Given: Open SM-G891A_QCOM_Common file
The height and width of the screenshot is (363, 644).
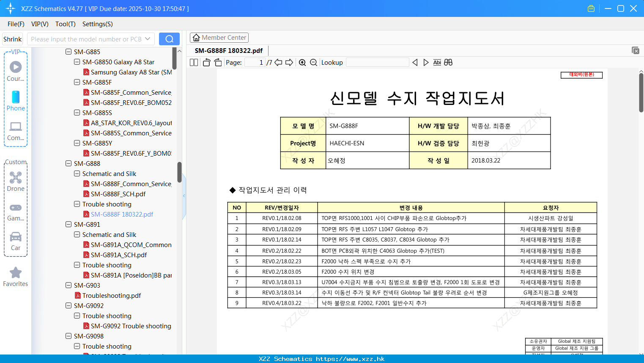Looking at the screenshot, I should coord(131,245).
